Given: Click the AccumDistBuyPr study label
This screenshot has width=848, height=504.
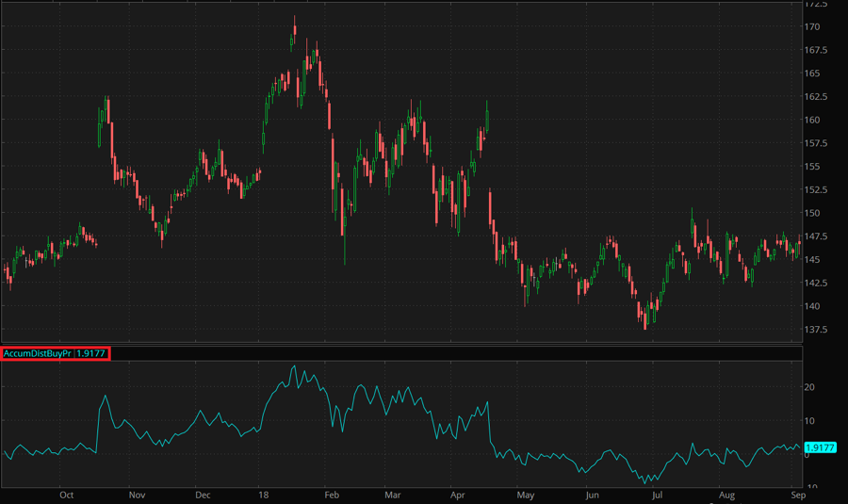Looking at the screenshot, I should [39, 353].
